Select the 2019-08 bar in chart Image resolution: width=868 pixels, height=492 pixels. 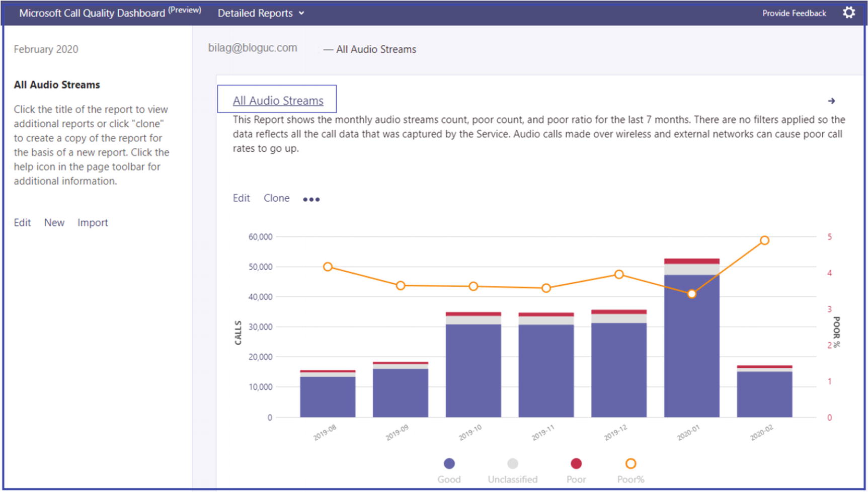click(328, 394)
